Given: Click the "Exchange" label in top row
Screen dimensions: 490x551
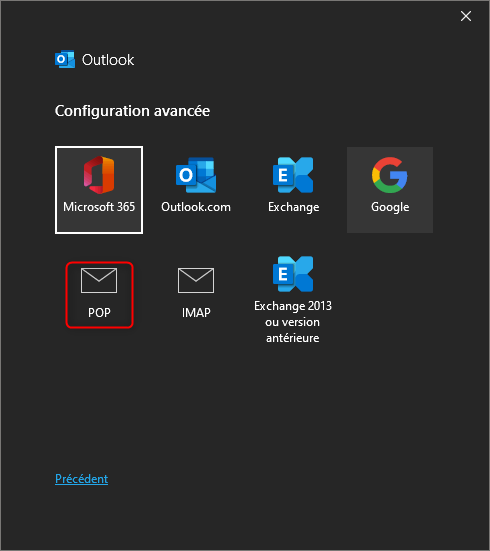Looking at the screenshot, I should (294, 207).
